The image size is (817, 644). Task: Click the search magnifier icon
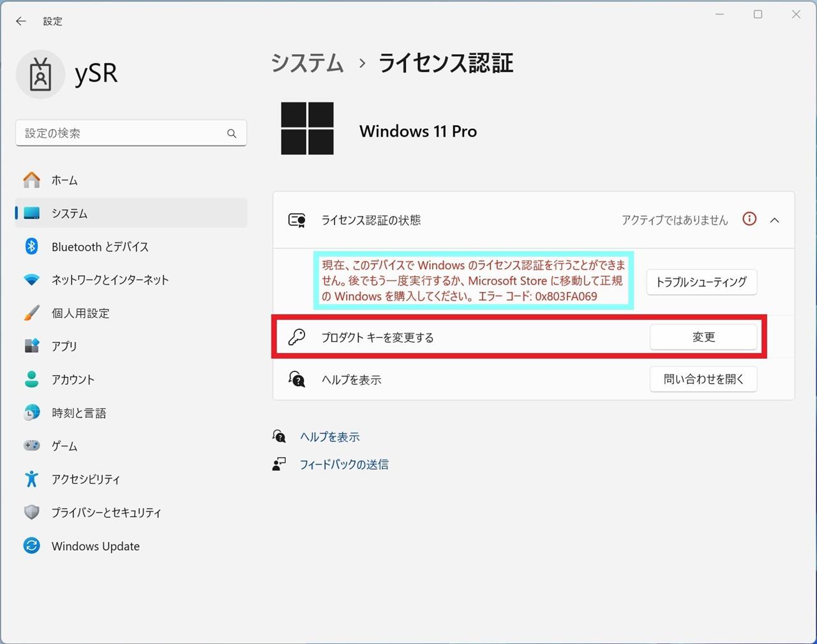[232, 133]
